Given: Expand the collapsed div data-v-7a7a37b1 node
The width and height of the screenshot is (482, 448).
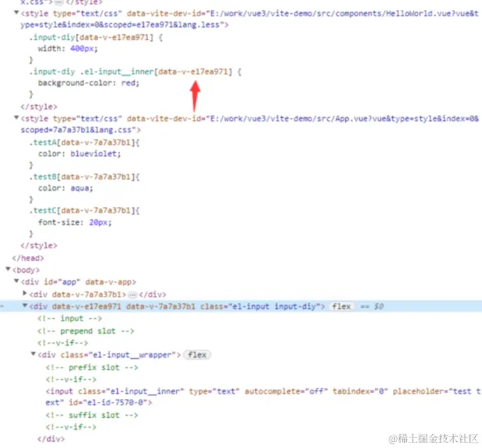Looking at the screenshot, I should (x=25, y=294).
